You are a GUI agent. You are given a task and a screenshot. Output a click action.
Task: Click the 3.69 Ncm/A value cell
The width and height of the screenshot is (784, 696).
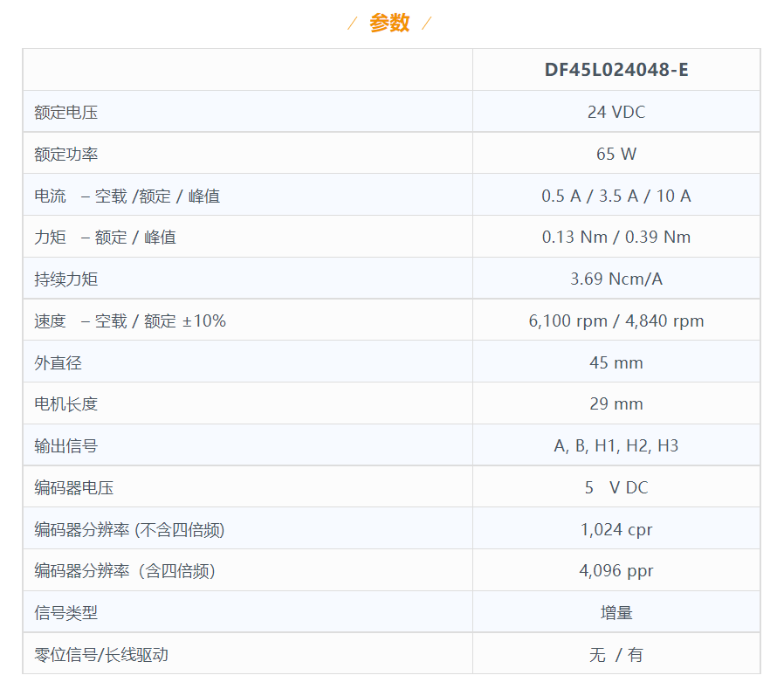616,279
